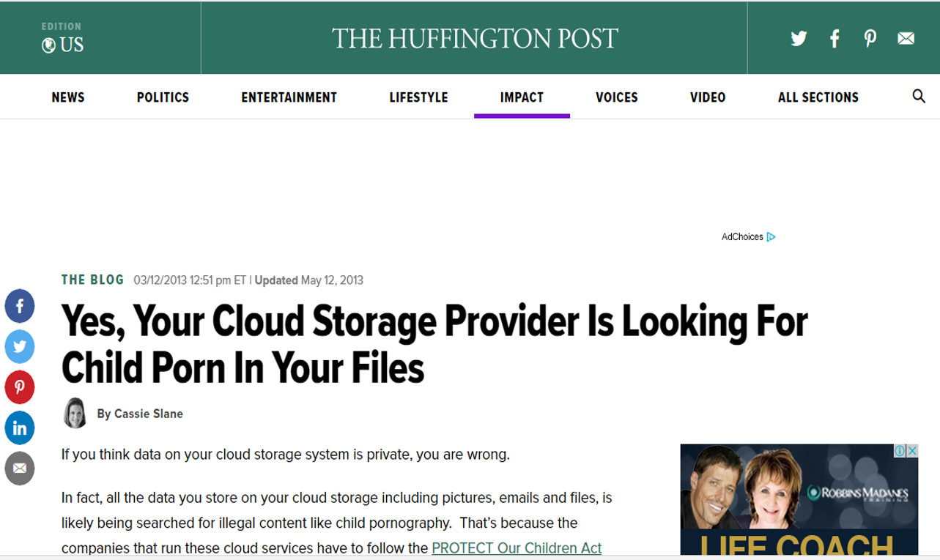The width and height of the screenshot is (940, 560).
Task: Open Twitter icon in the header
Action: click(799, 38)
